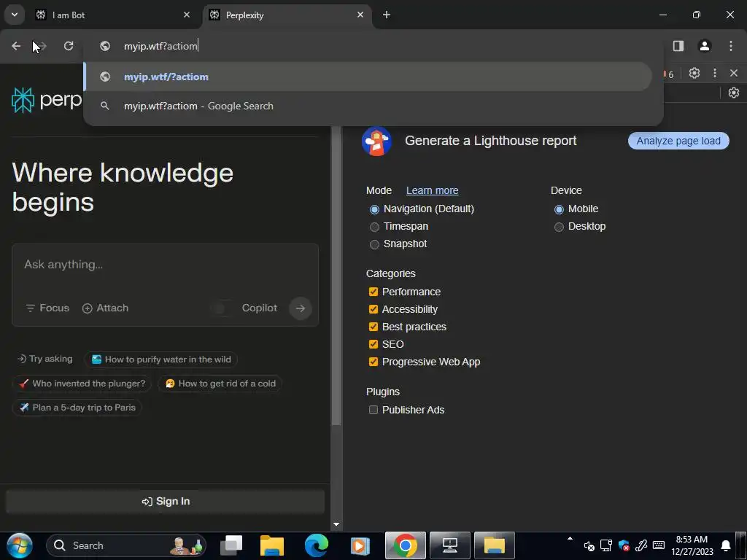Enable the Publisher Ads plugin
The height and width of the screenshot is (560, 747).
(373, 410)
